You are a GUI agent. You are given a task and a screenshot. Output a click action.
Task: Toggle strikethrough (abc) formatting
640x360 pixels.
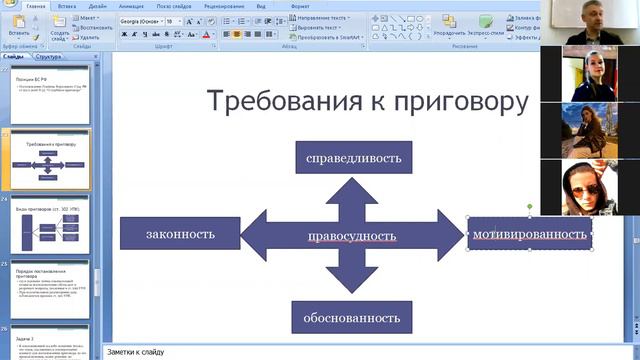pyautogui.click(x=156, y=35)
